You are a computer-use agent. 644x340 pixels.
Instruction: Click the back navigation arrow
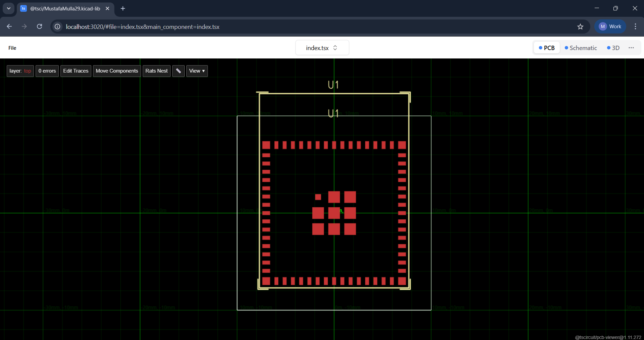[x=9, y=27]
